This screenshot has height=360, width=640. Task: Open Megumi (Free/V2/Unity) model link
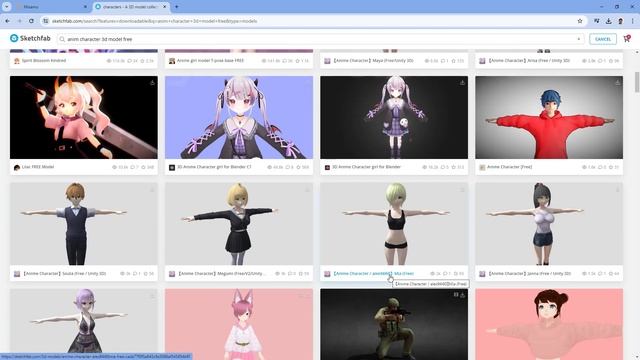click(221, 273)
